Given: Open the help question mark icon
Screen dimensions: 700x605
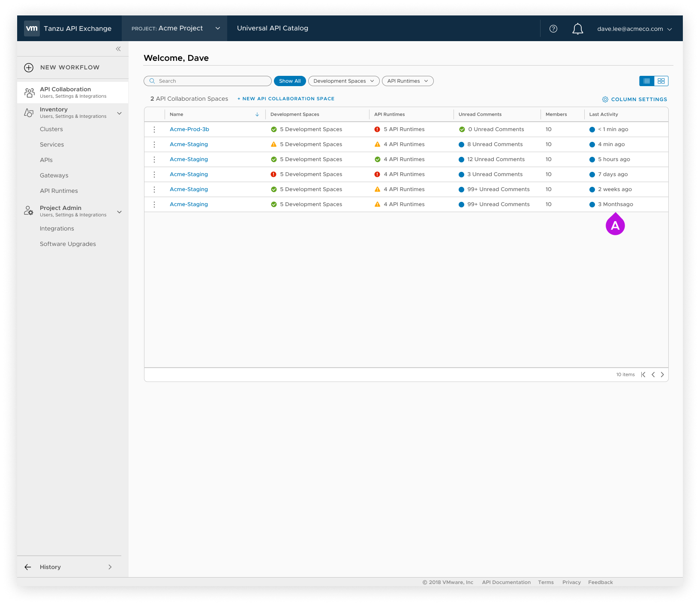Looking at the screenshot, I should point(553,29).
